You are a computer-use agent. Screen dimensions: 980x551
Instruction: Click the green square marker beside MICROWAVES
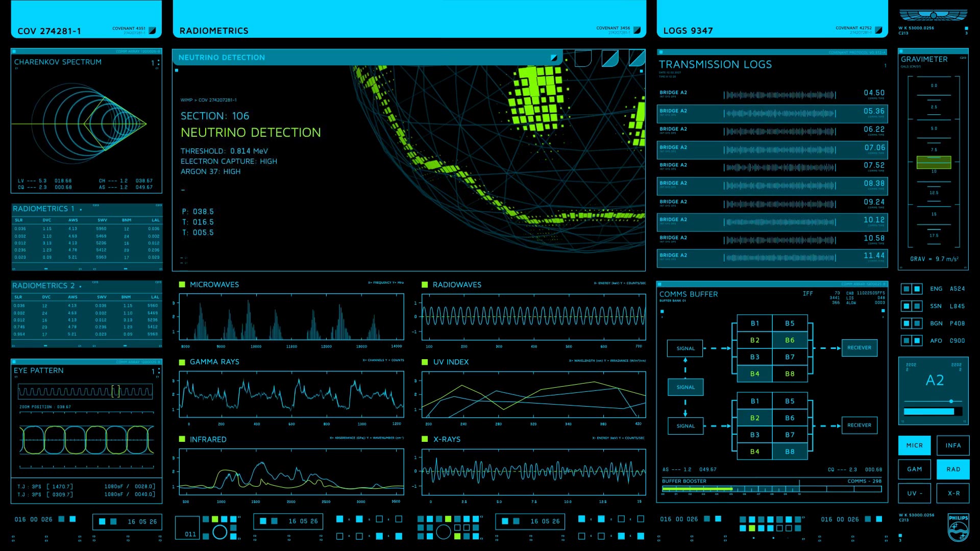pos(182,285)
